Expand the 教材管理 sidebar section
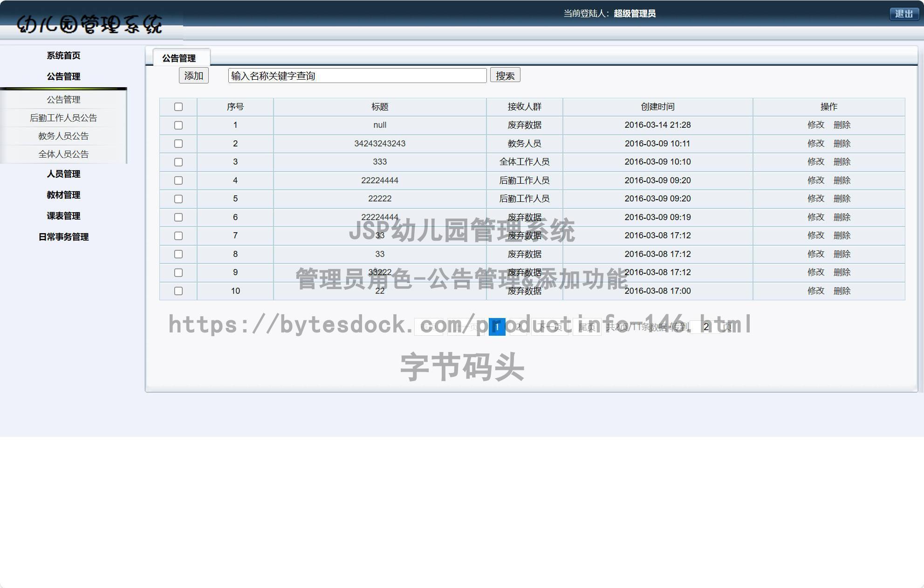 63,195
